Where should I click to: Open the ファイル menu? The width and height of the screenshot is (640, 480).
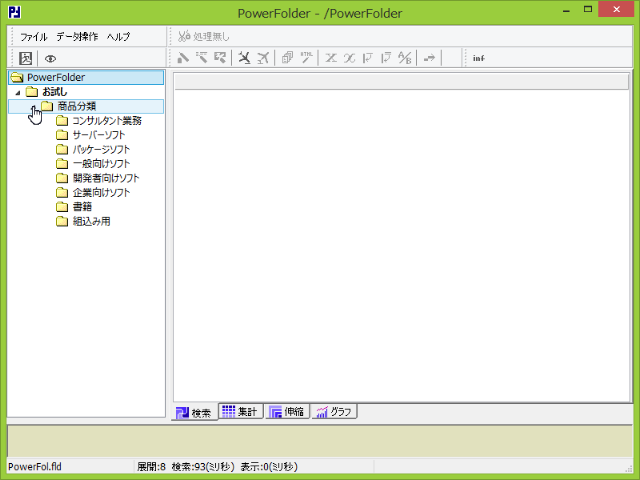tap(34, 37)
